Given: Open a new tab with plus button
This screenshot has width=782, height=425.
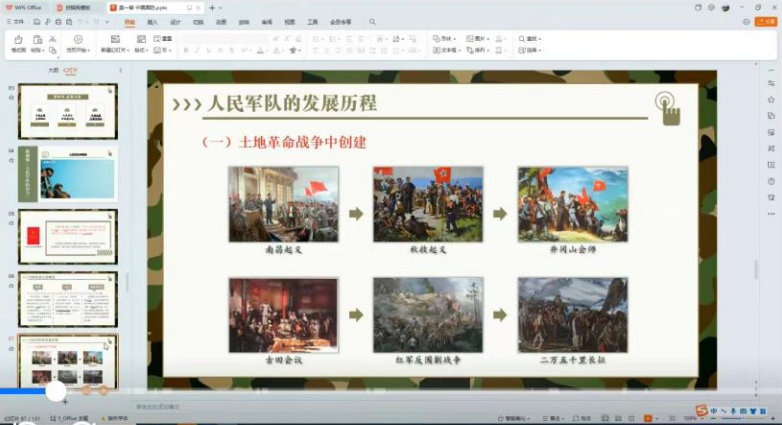Looking at the screenshot, I should coord(212,7).
